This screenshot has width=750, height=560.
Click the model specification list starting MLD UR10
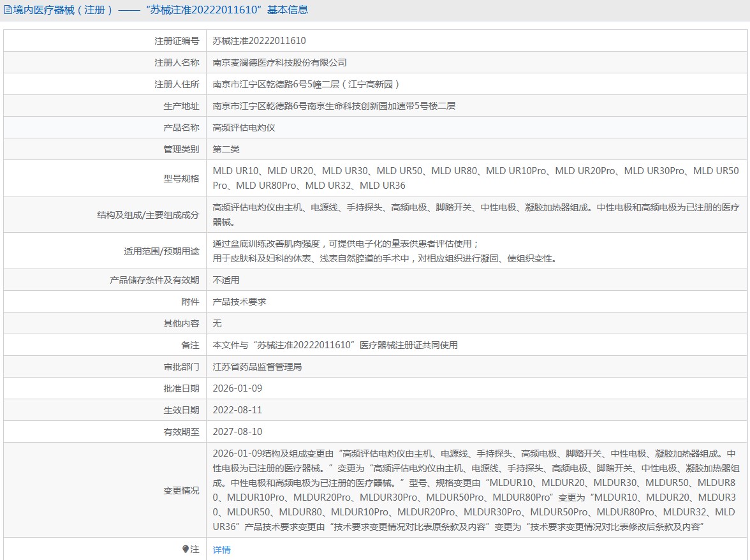point(475,178)
